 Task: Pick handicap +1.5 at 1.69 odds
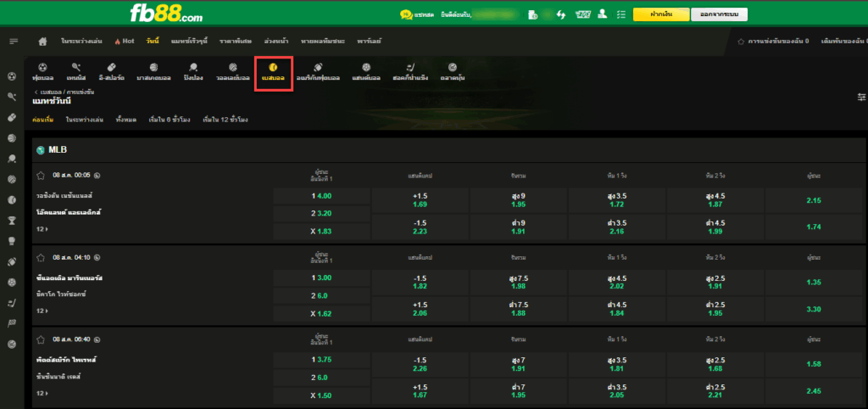(x=420, y=200)
